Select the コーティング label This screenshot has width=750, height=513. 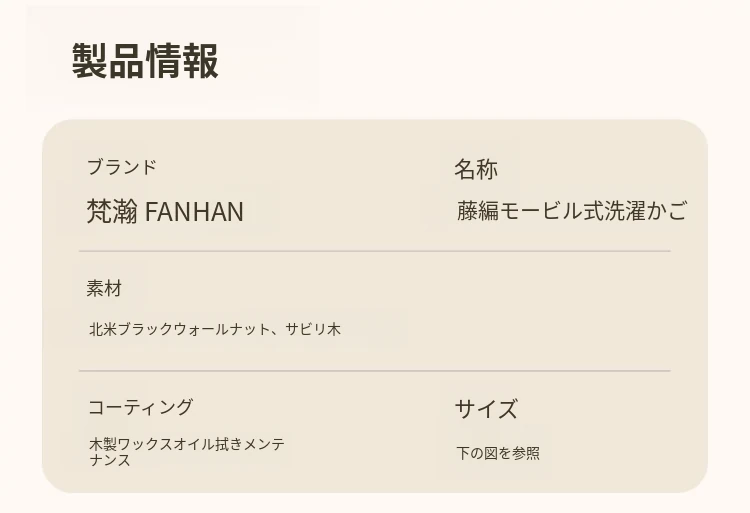140,407
